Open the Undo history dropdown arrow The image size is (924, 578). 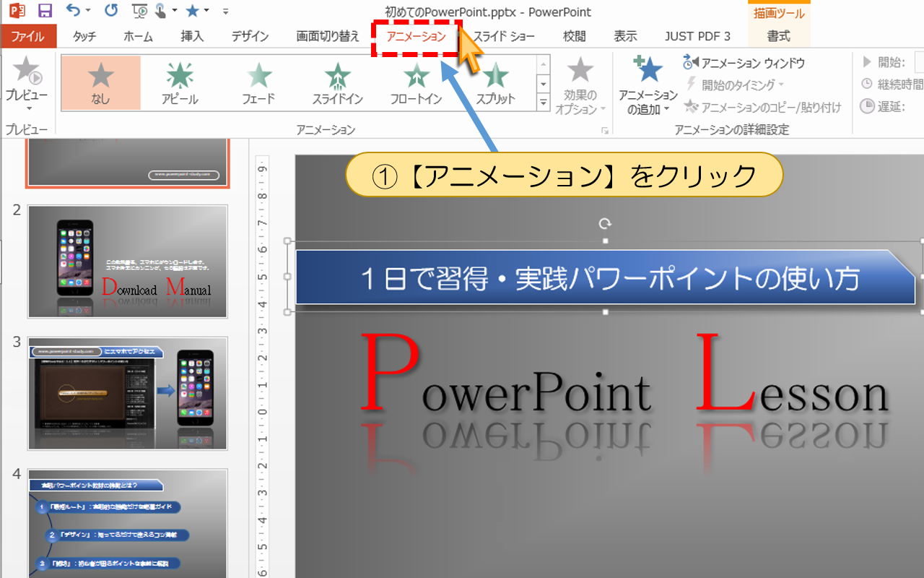coord(88,11)
